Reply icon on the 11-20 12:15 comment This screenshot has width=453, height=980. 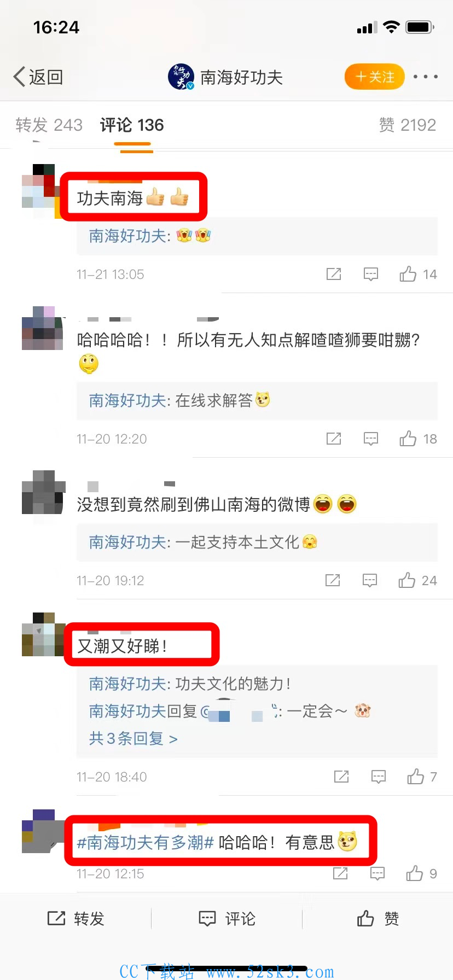click(x=377, y=873)
